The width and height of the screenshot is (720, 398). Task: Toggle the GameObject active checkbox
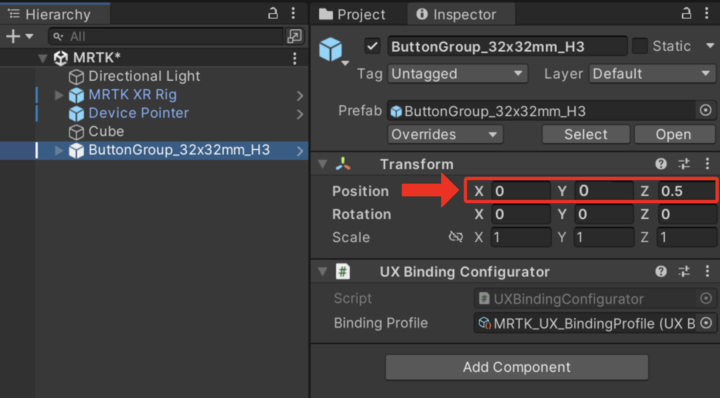pos(372,46)
